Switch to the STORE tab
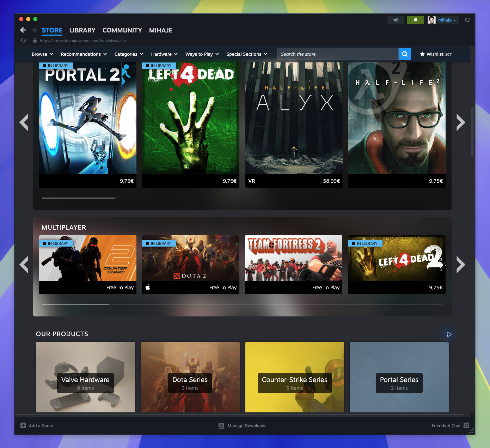The width and height of the screenshot is (490, 448). coord(52,30)
